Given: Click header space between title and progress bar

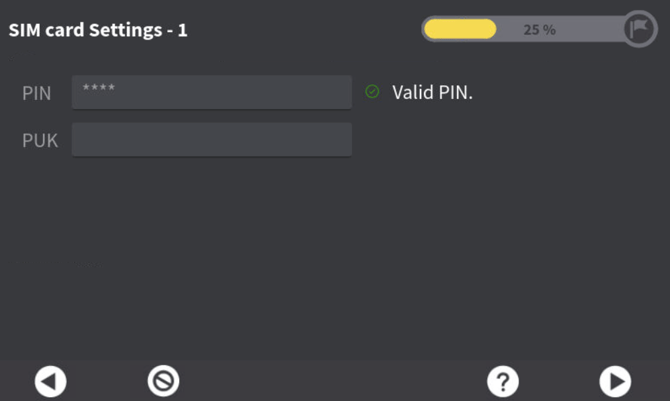Looking at the screenshot, I should (x=300, y=30).
